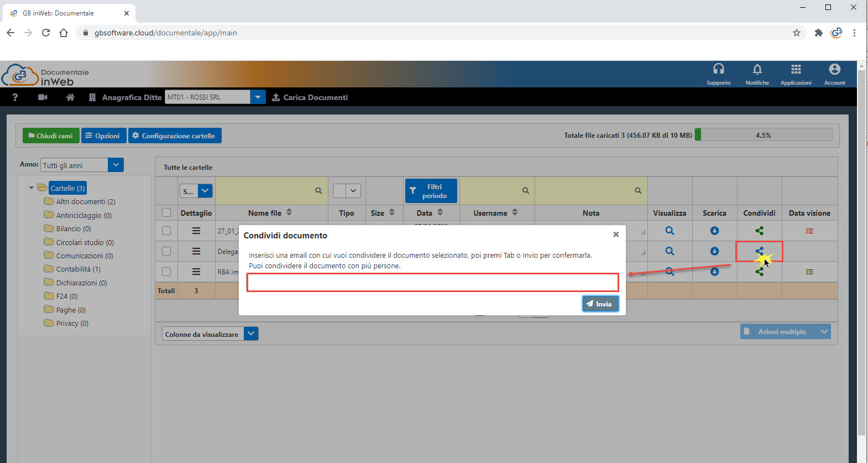Image resolution: width=868 pixels, height=463 pixels.
Task: Select Antiriciclaggio (0) folder
Action: tap(83, 215)
